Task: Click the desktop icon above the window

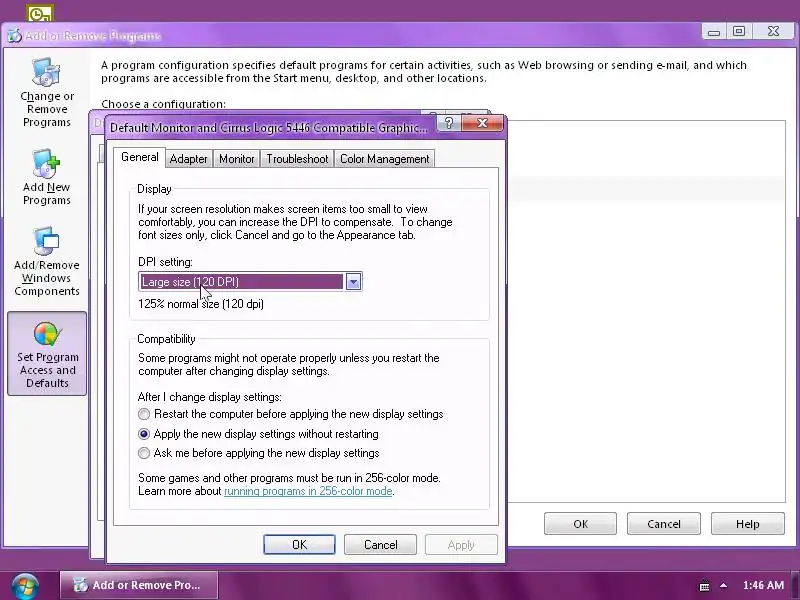Action: click(40, 13)
